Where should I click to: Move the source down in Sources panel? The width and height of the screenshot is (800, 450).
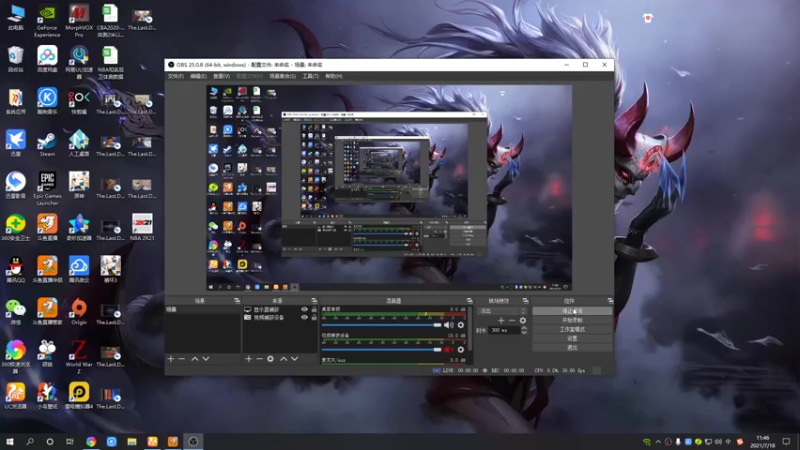(x=294, y=359)
